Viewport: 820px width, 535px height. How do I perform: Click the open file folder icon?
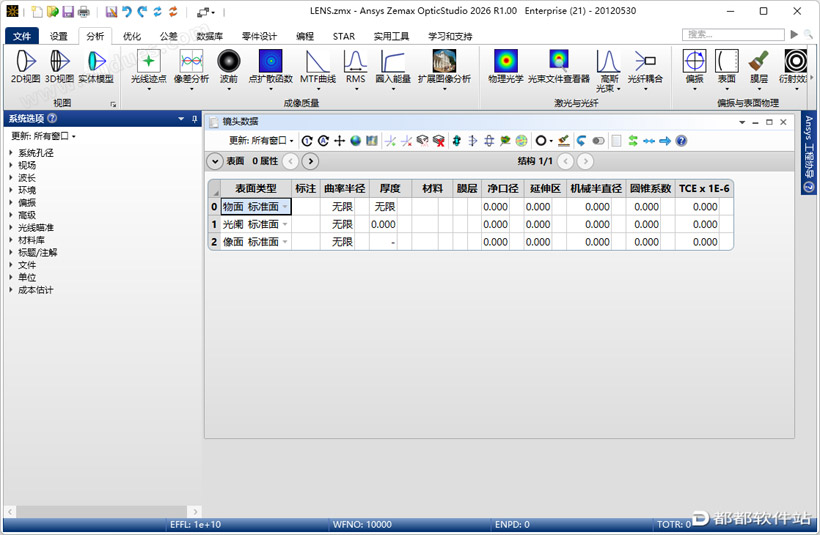point(52,12)
